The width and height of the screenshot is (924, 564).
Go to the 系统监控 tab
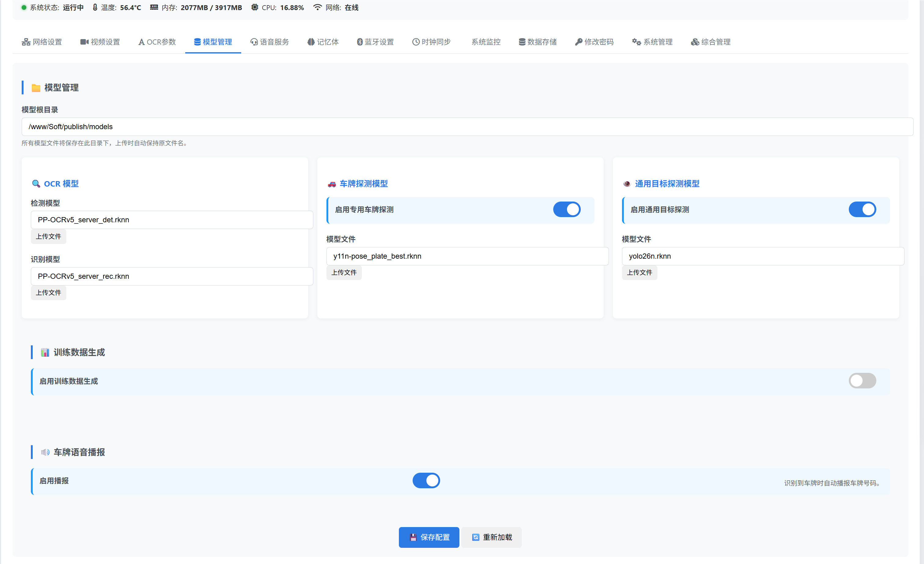486,42
